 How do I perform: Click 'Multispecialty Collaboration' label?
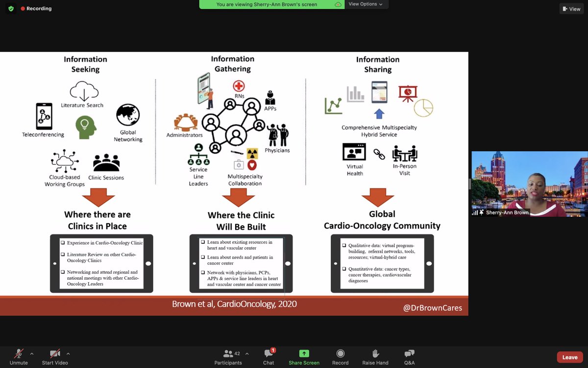click(x=245, y=180)
